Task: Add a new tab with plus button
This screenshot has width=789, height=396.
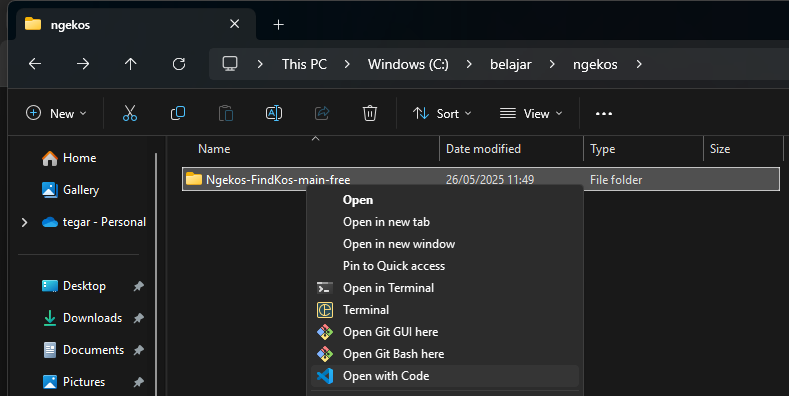Action: pyautogui.click(x=278, y=25)
